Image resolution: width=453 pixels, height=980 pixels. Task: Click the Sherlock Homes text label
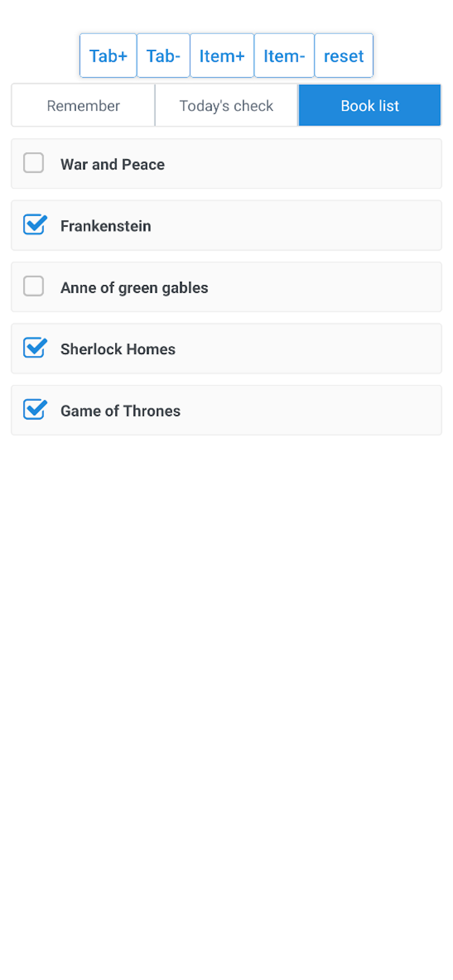pos(118,349)
